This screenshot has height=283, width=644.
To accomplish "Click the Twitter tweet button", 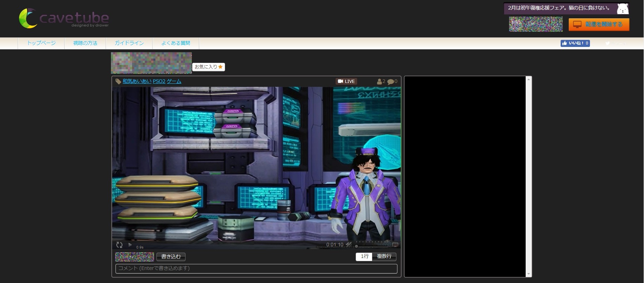I will click(616, 43).
